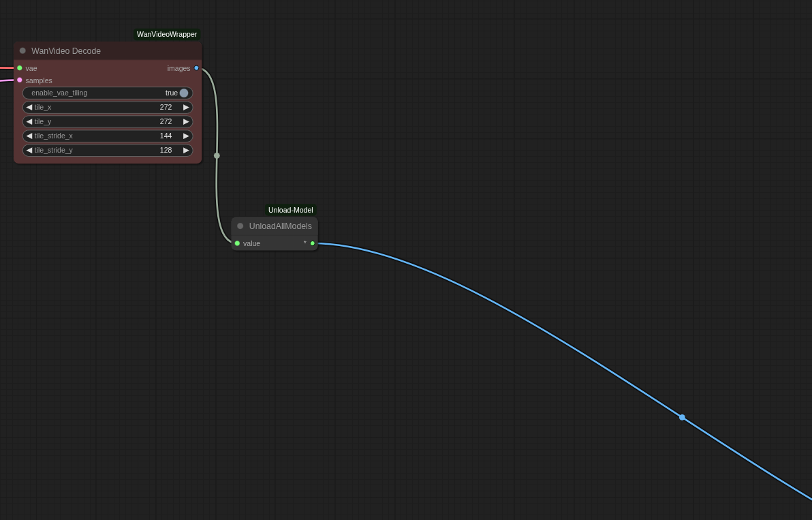The height and width of the screenshot is (520, 812).
Task: Increase tile_stride_y with right arrow
Action: click(x=187, y=150)
